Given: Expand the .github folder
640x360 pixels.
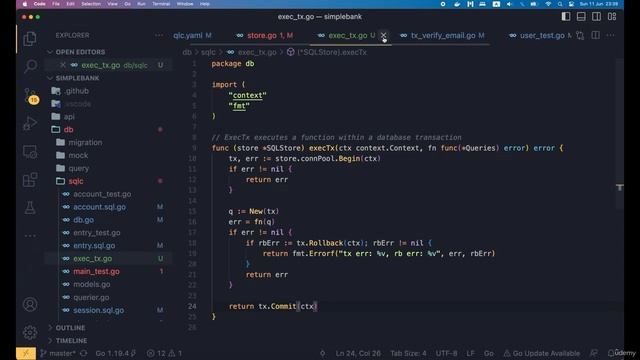Looking at the screenshot, I should pos(76,91).
